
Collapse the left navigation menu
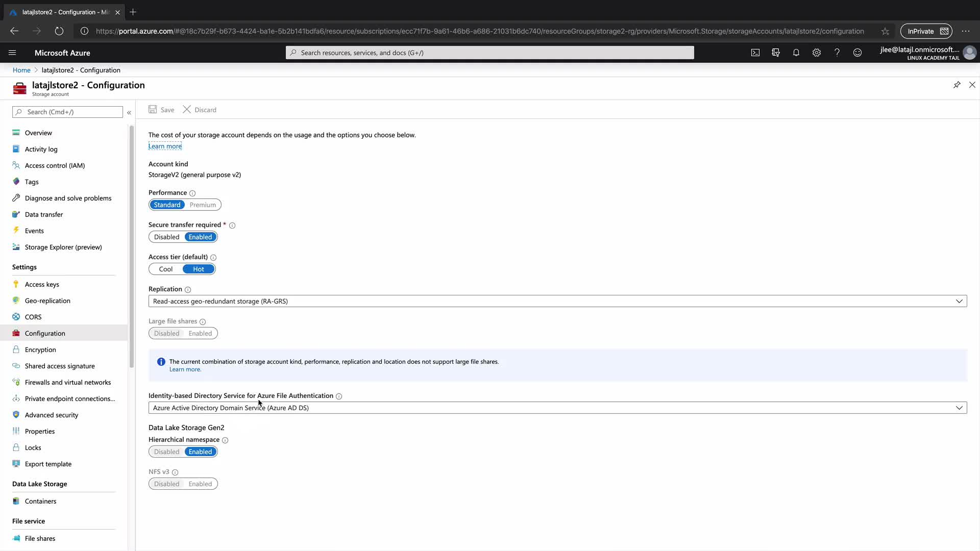coord(129,112)
